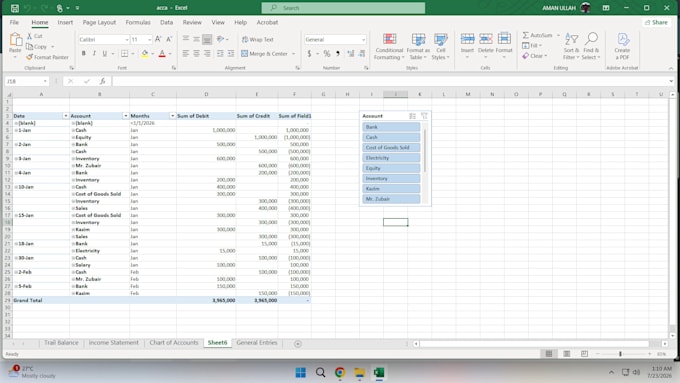Click the Paste clipboard icon
This screenshot has height=383, width=680.
(x=16, y=40)
